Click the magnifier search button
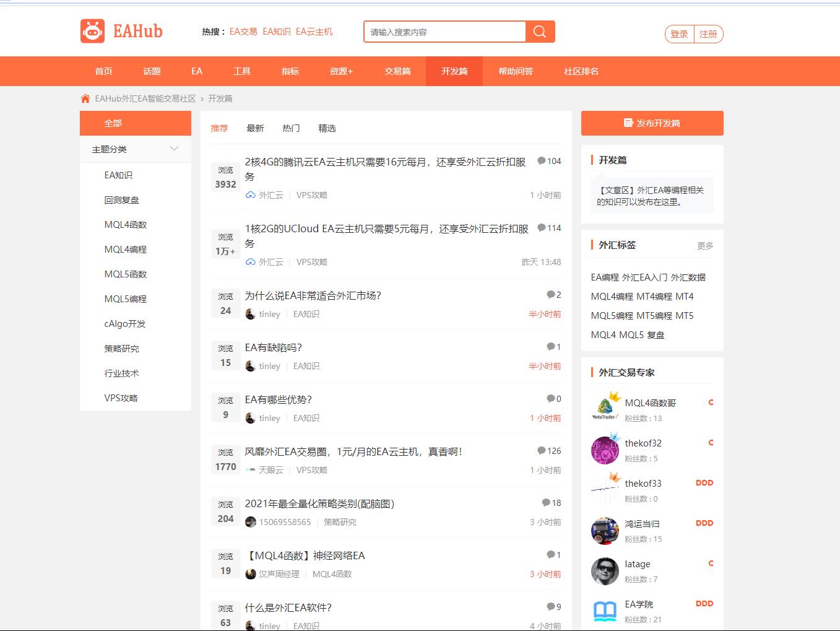 coord(540,32)
